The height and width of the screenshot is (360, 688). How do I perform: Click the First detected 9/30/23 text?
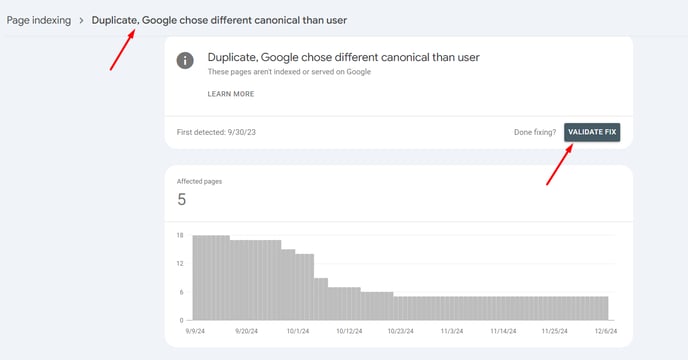point(216,132)
